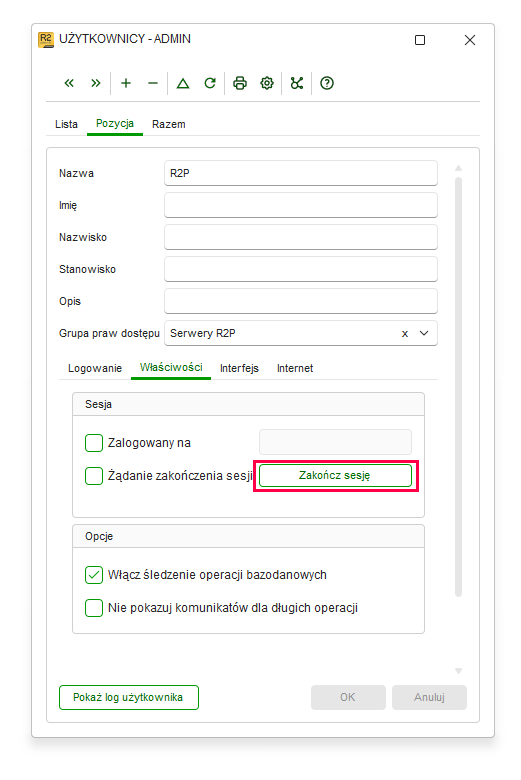Go to previous record with double-left arrows
This screenshot has height=780, width=521.
[69, 83]
